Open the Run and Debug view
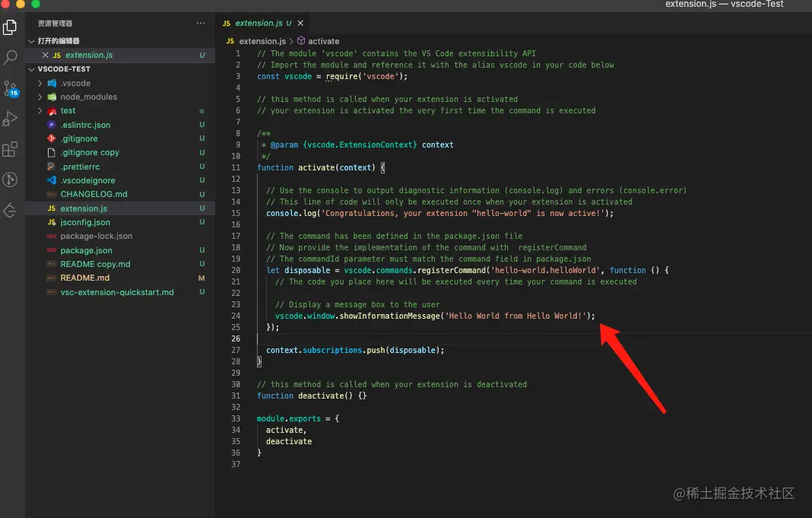This screenshot has width=812, height=518. (x=10, y=119)
